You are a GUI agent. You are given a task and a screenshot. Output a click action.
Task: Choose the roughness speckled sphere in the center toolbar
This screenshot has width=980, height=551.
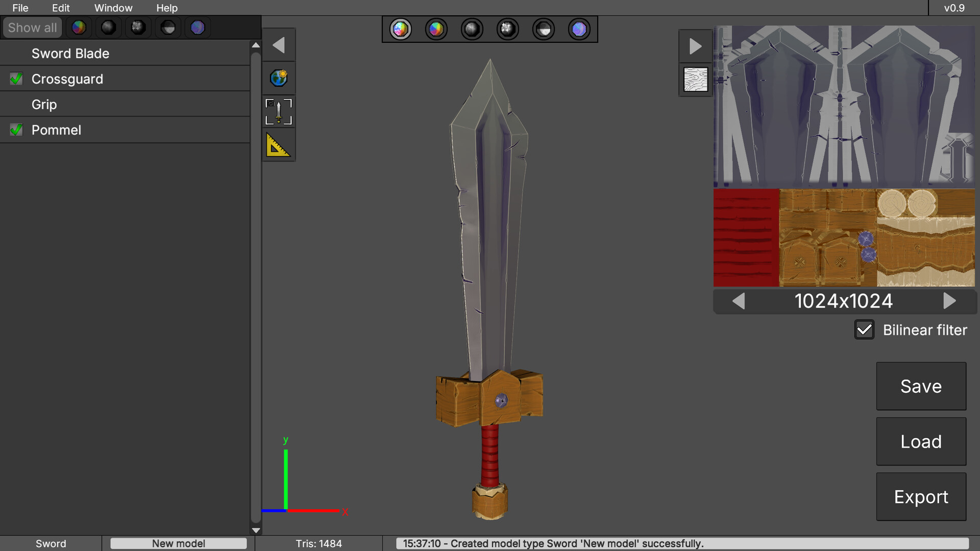tap(507, 29)
